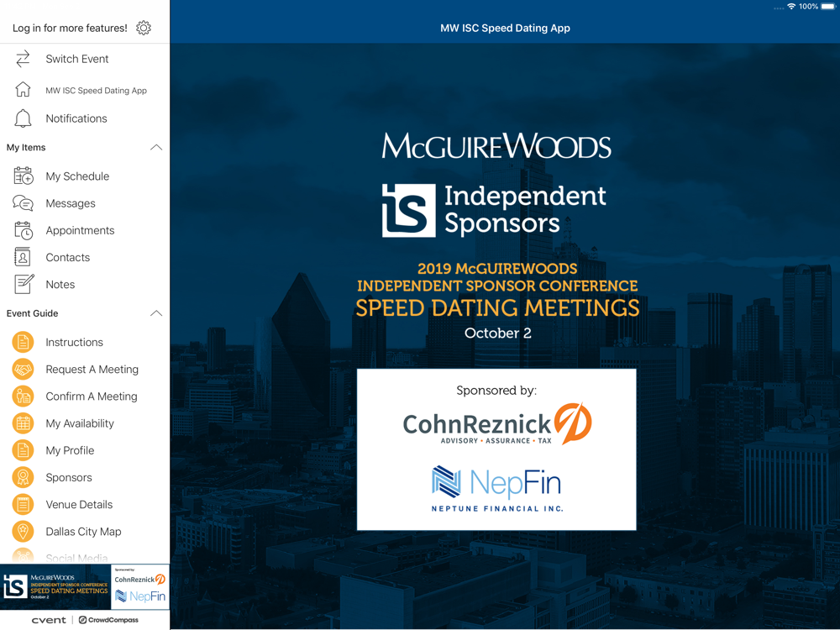Click the orange My Availability grid icon
Screen dimensions: 840x630
point(23,423)
